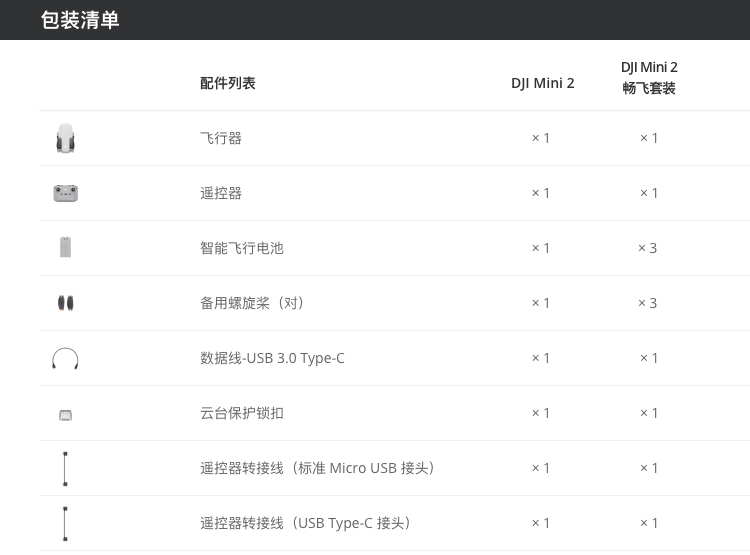Select the 遥控器 item label
750x555 pixels.
[221, 193]
